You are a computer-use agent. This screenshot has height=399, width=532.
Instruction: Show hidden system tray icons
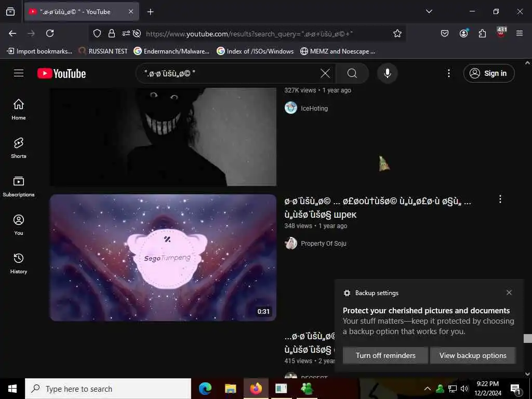[x=428, y=389]
